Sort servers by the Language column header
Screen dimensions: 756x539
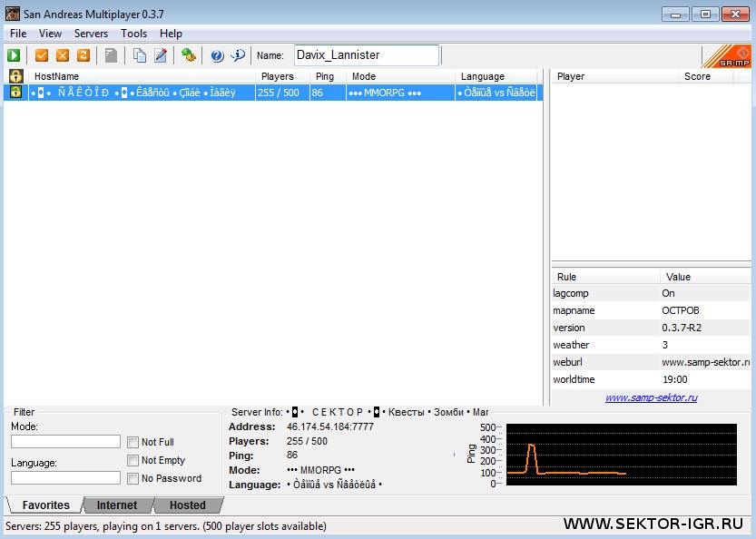tap(496, 76)
